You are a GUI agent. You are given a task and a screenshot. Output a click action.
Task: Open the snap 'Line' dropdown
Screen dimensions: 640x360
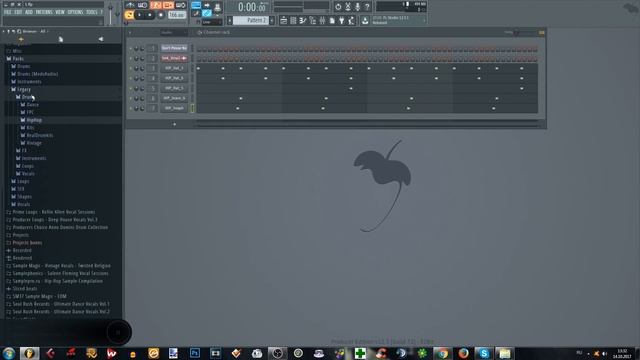pos(211,22)
